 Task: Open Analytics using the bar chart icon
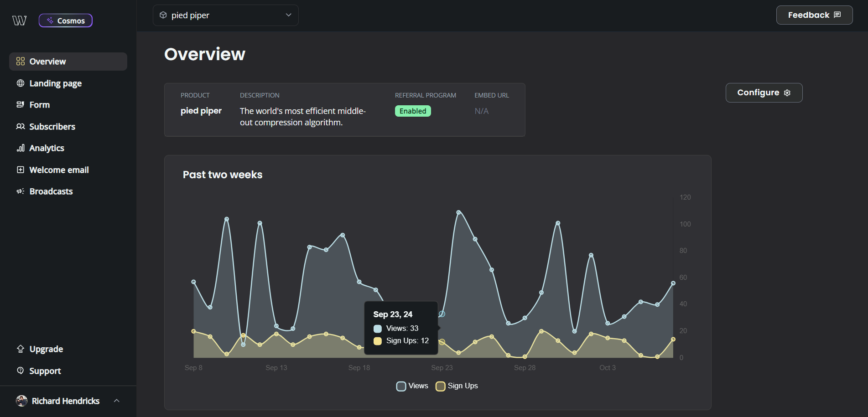[x=20, y=148]
